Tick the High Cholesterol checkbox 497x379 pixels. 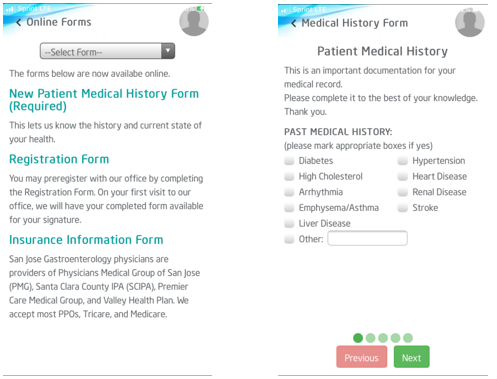pyautogui.click(x=289, y=176)
